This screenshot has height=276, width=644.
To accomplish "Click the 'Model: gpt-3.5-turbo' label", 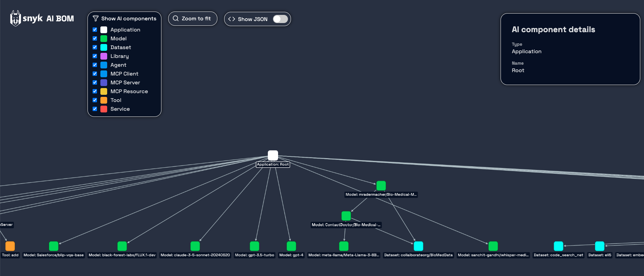I will pyautogui.click(x=254, y=255).
